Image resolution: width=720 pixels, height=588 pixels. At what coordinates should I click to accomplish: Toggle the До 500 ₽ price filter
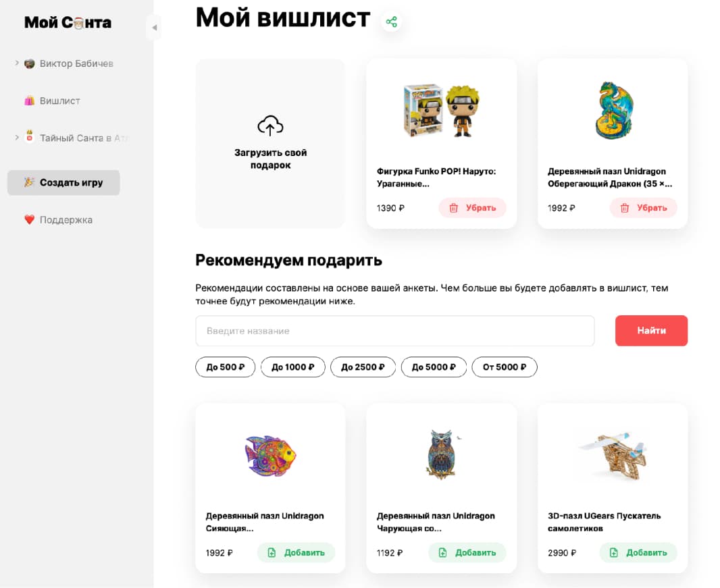pos(225,367)
